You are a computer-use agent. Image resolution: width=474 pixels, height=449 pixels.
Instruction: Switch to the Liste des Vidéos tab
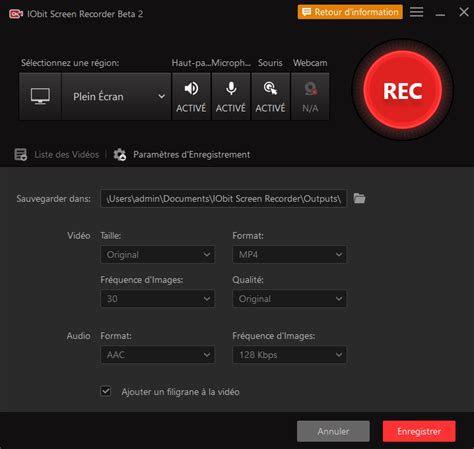tap(67, 155)
